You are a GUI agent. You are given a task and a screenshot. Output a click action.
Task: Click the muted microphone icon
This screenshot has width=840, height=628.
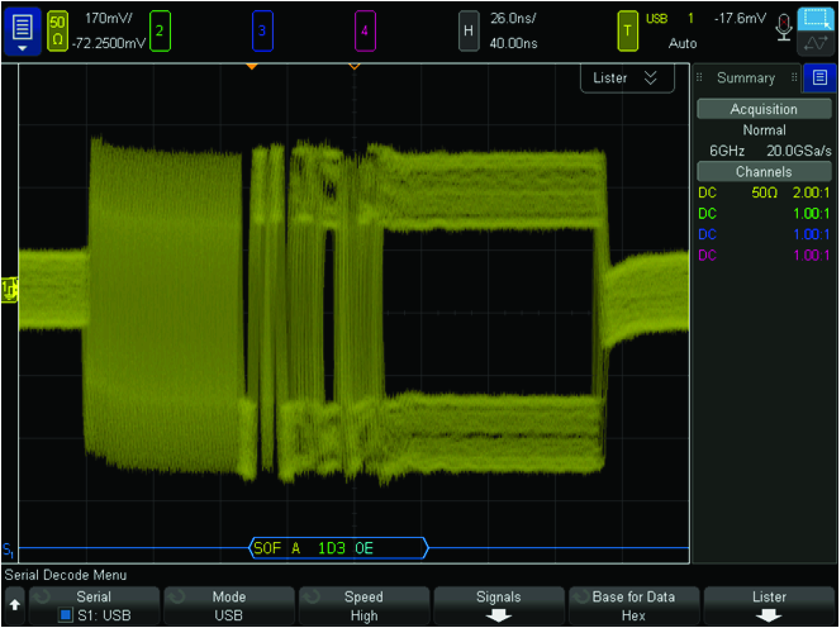click(783, 27)
